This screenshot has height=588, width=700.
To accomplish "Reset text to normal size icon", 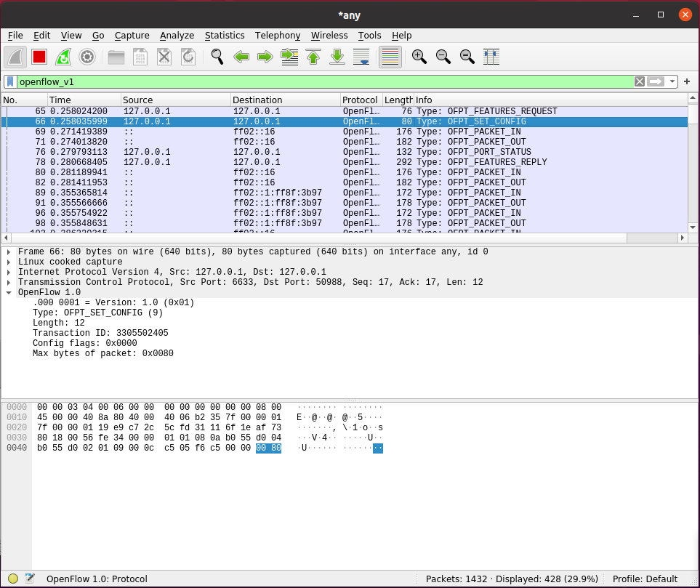I will pos(467,57).
